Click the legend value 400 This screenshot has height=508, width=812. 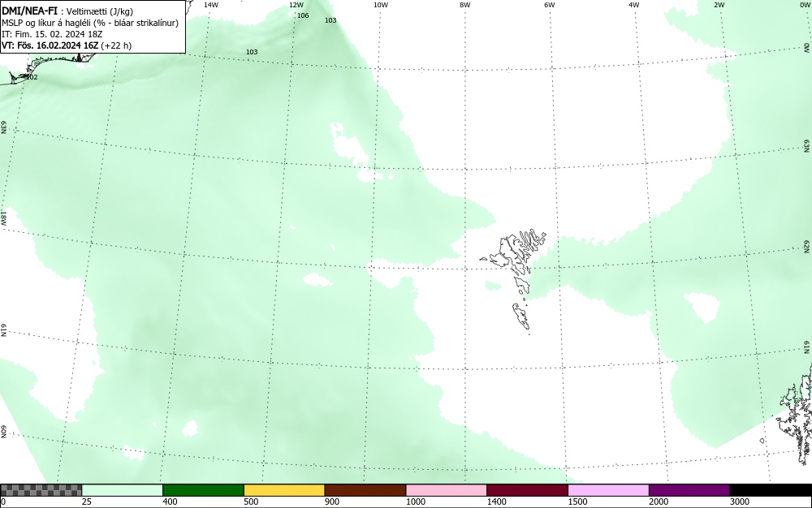[x=170, y=502]
